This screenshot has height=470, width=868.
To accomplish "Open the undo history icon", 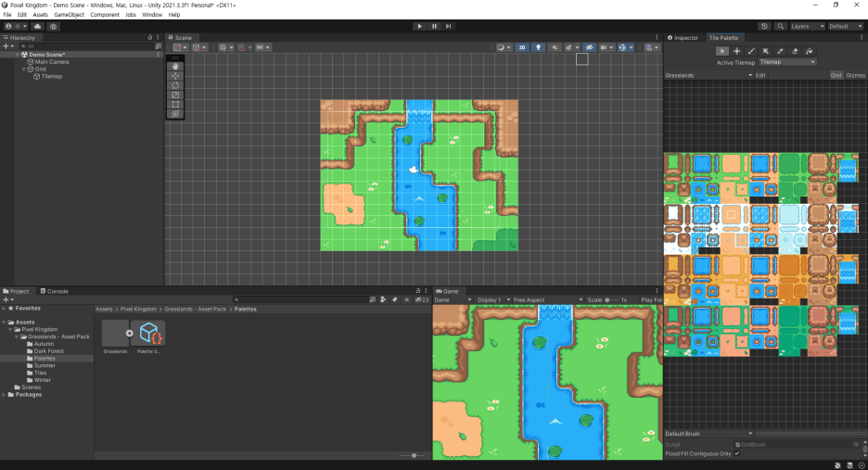I will point(764,26).
